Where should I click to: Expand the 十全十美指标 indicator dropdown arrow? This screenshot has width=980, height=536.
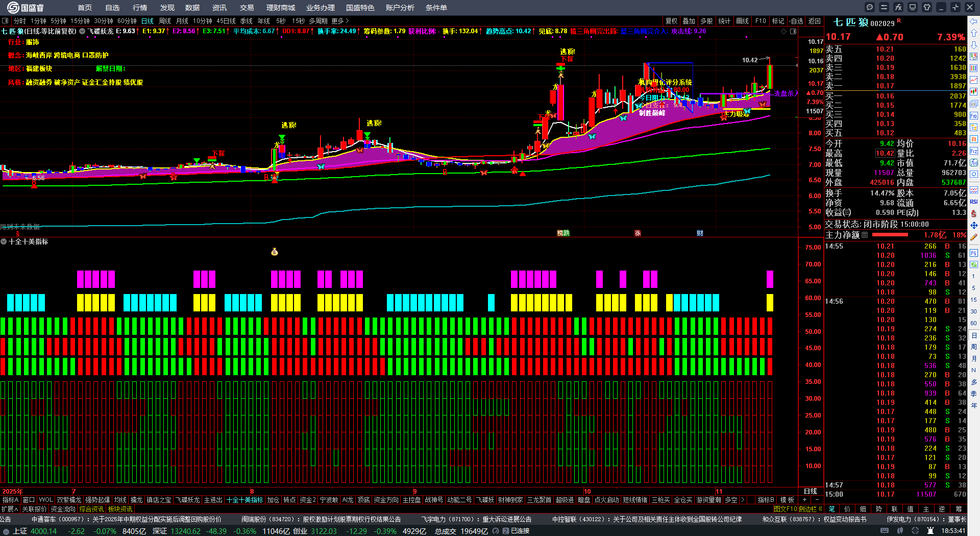click(4, 241)
